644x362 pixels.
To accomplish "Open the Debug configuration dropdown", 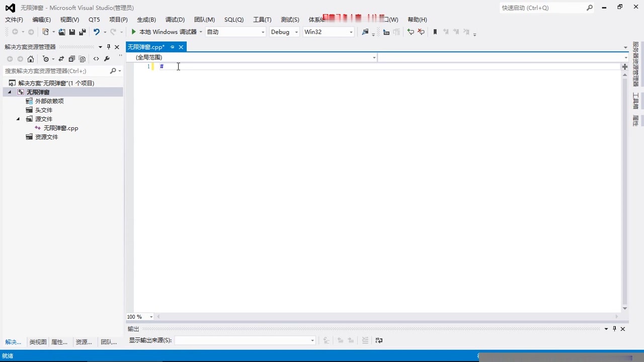I will [x=284, y=32].
